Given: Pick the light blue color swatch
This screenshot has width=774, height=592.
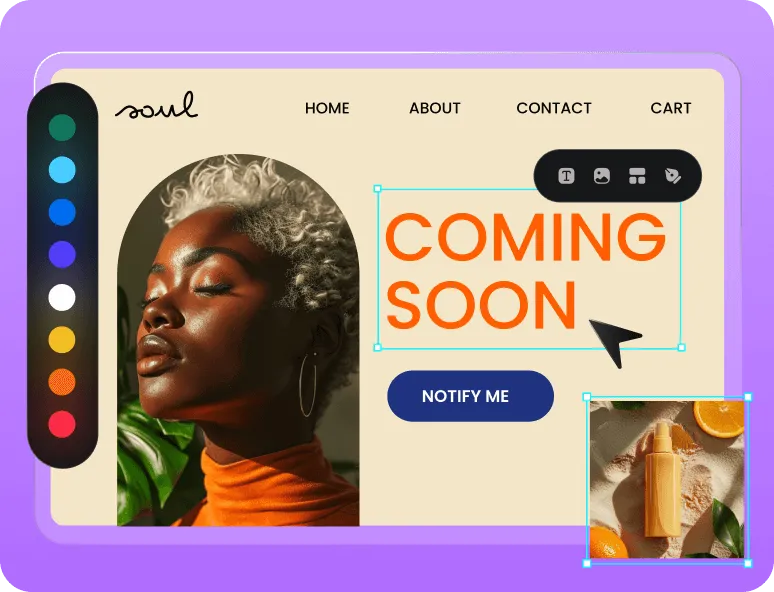Looking at the screenshot, I should [x=62, y=170].
